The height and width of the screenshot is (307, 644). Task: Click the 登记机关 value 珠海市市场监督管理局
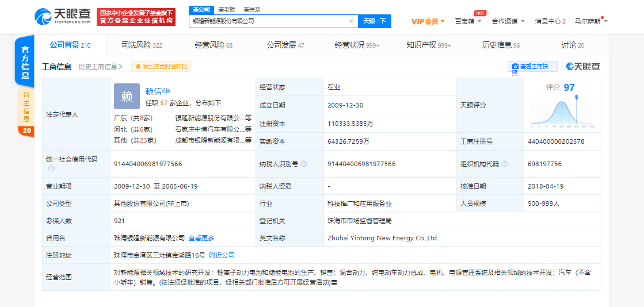point(359,221)
